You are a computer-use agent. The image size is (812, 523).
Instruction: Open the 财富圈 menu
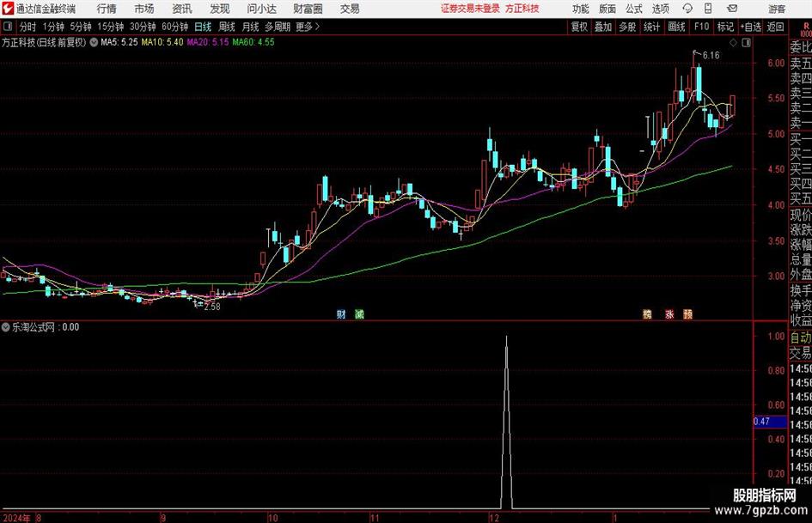coord(308,9)
